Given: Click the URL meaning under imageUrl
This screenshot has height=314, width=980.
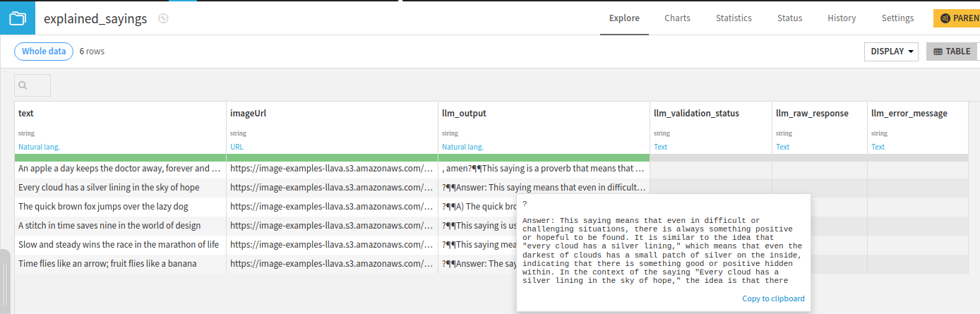Looking at the screenshot, I should [237, 147].
